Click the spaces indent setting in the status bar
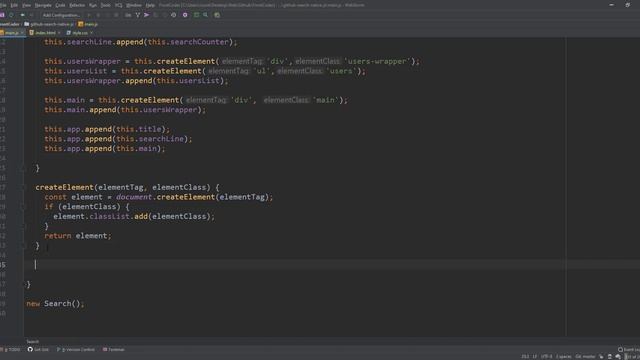Viewport: 640px width, 360px height. click(x=564, y=357)
